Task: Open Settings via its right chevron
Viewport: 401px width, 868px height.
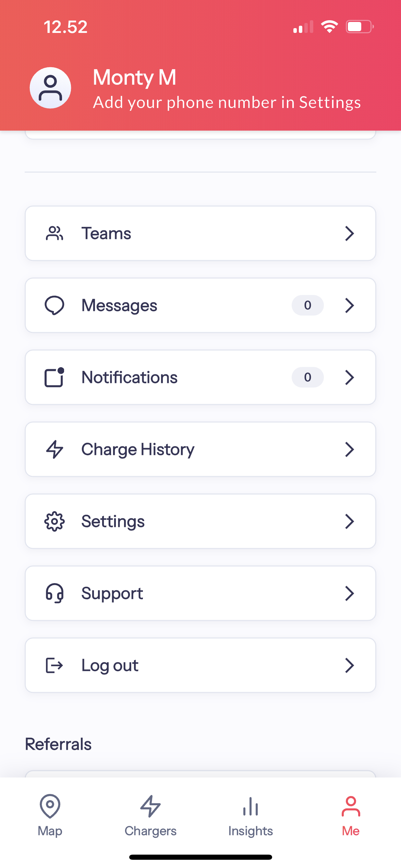Action: (x=349, y=521)
